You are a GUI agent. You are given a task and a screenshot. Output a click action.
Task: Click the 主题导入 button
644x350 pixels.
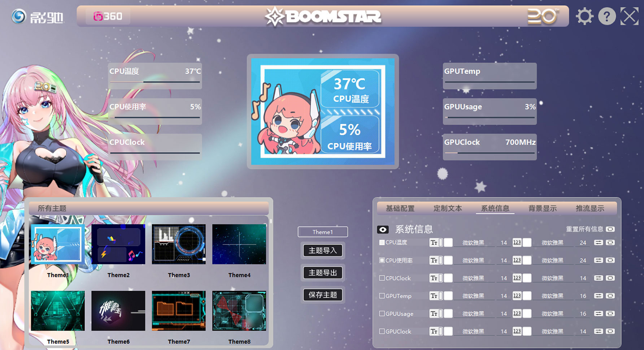coord(323,251)
